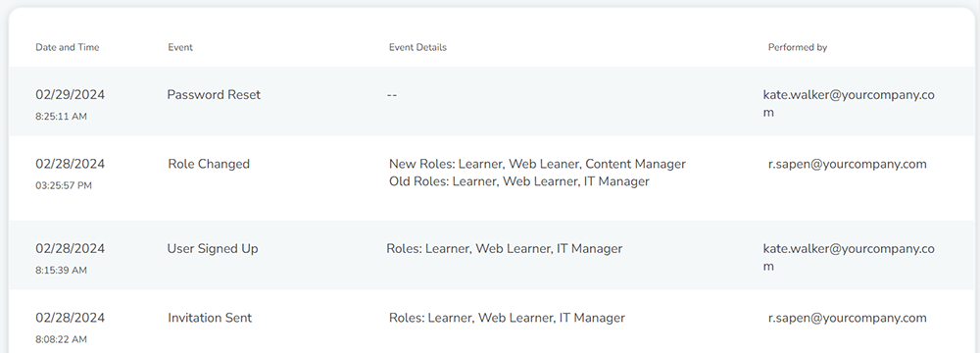Screen dimensions: 980x353
Task: Click the User Signed Up roles details
Action: coord(504,248)
